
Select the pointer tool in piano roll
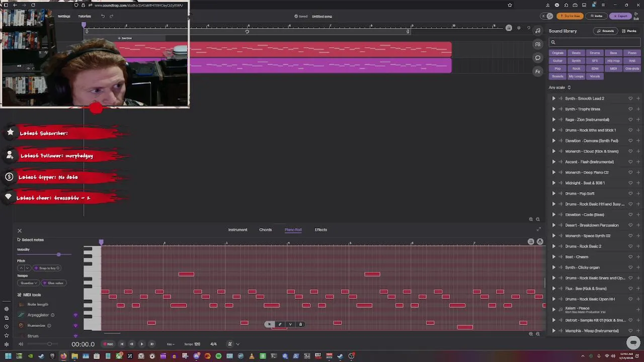pos(270,324)
